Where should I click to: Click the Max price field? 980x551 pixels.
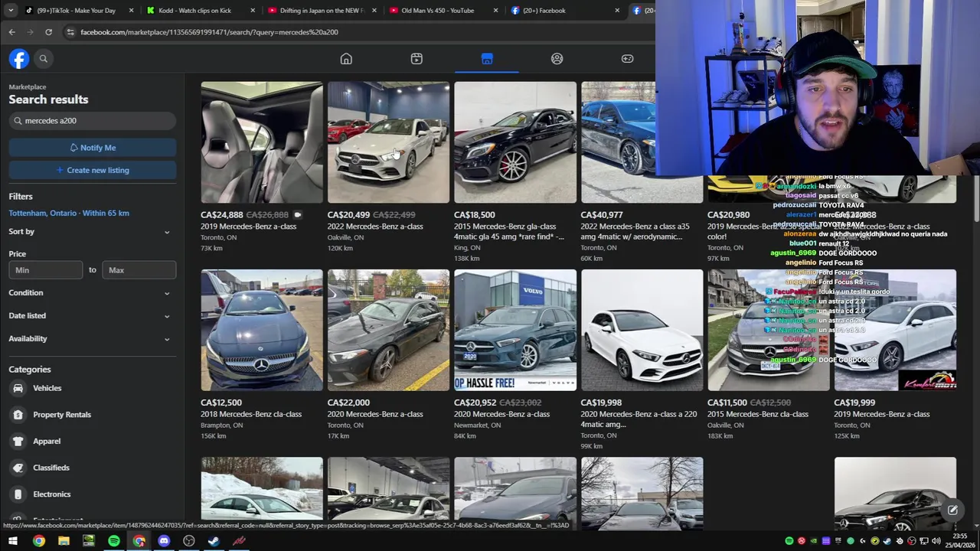tap(139, 270)
